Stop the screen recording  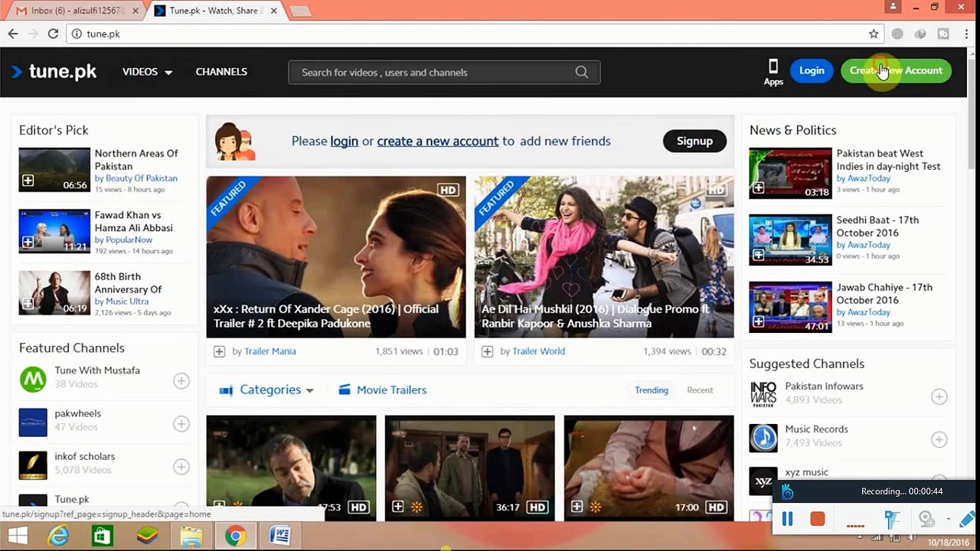(818, 520)
